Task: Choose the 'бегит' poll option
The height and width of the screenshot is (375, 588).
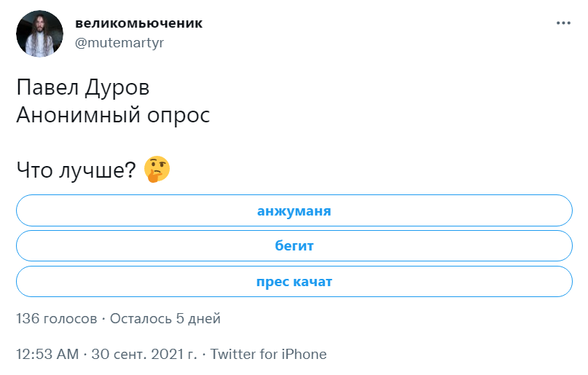Action: [294, 246]
